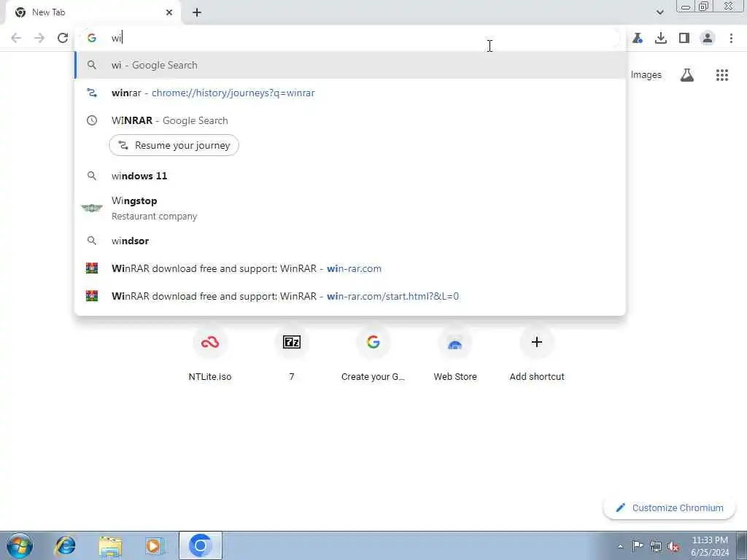
Task: Close the New Tab tab
Action: pos(169,12)
